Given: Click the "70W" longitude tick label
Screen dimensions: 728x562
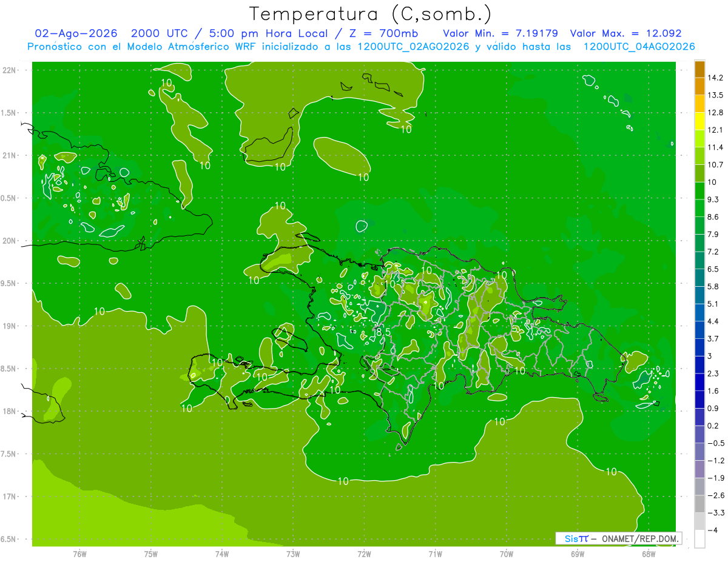Looking at the screenshot, I should click(x=507, y=554).
